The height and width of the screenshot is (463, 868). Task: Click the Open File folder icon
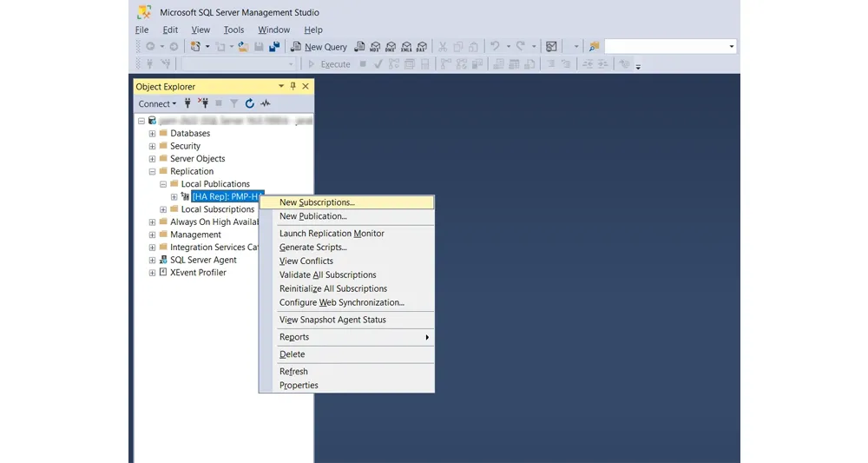(243, 47)
